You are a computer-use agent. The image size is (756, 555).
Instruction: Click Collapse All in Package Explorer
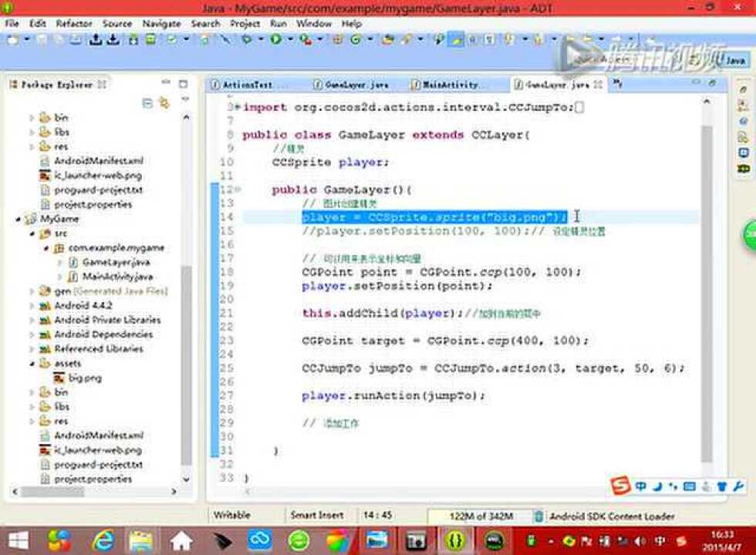point(147,103)
